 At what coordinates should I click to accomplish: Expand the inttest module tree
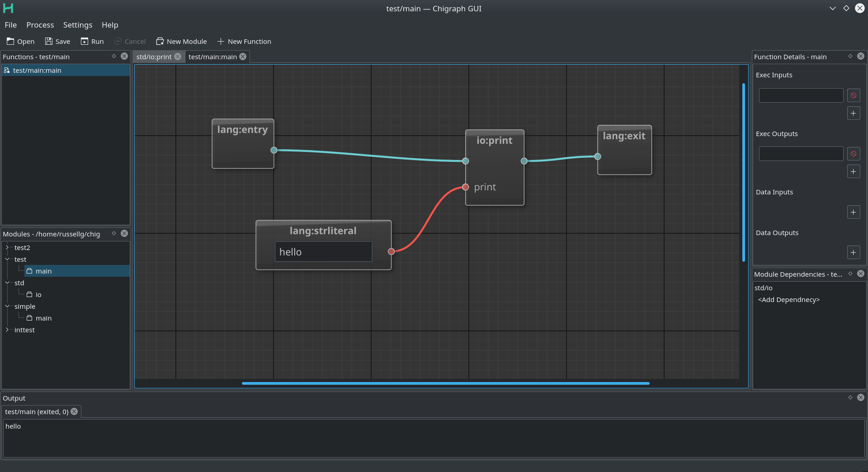[7, 330]
